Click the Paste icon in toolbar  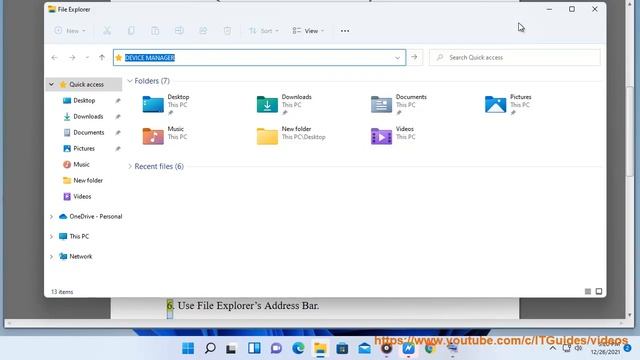coord(155,31)
